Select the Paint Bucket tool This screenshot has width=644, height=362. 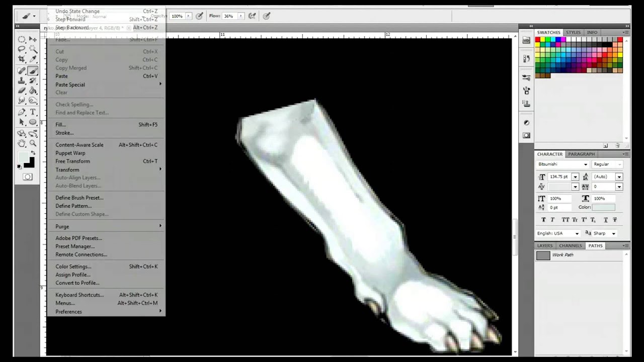click(x=33, y=91)
